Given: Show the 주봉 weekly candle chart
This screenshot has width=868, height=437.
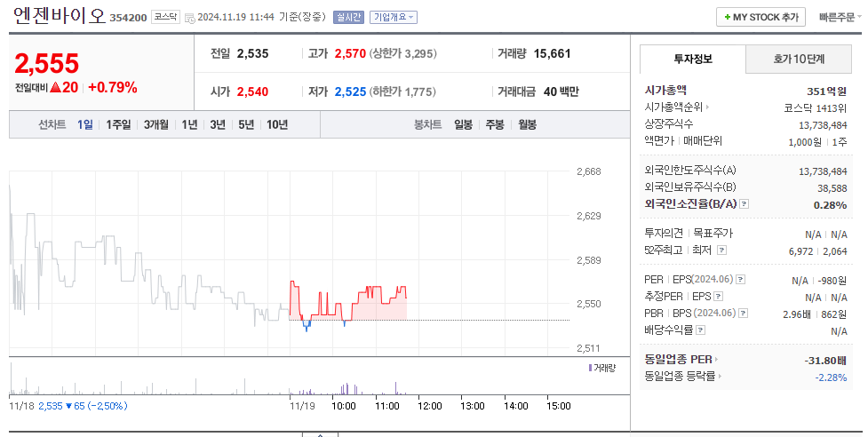Looking at the screenshot, I should [x=495, y=124].
